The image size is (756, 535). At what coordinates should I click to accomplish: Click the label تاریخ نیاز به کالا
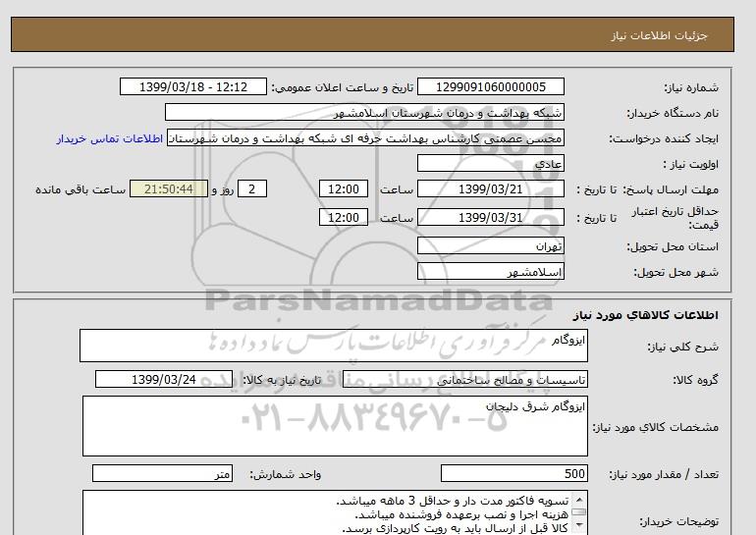(x=282, y=380)
